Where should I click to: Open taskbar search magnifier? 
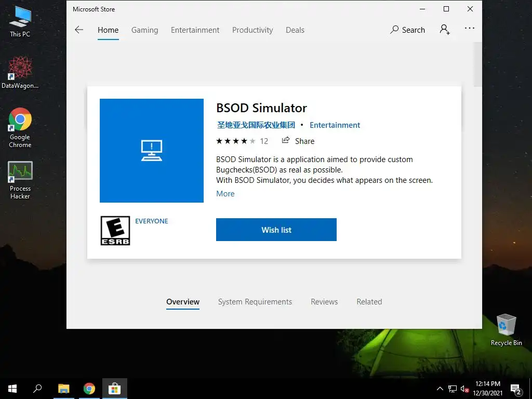pos(37,389)
